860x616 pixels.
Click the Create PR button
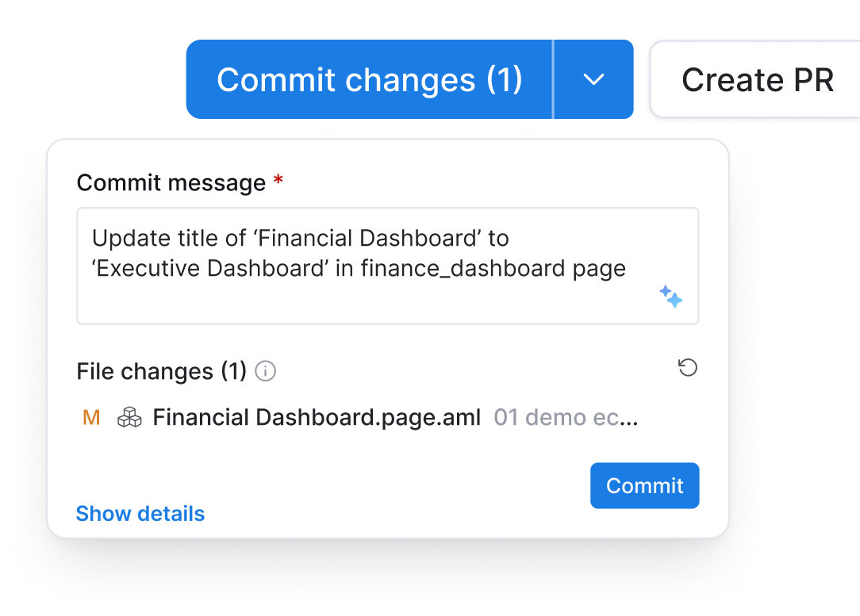[756, 79]
